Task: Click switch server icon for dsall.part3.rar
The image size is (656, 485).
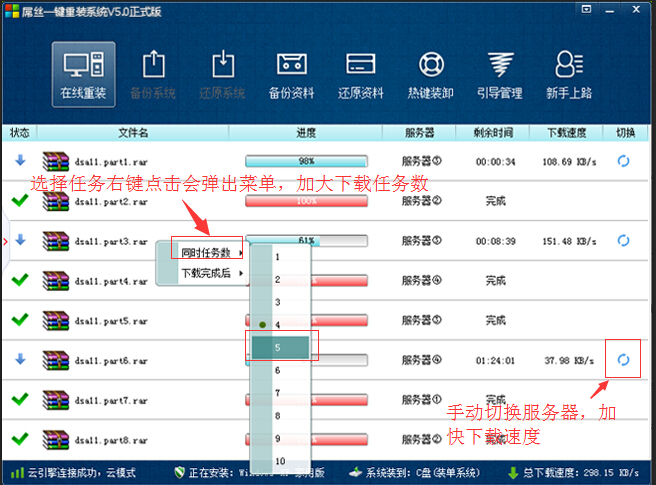Action: [x=623, y=241]
